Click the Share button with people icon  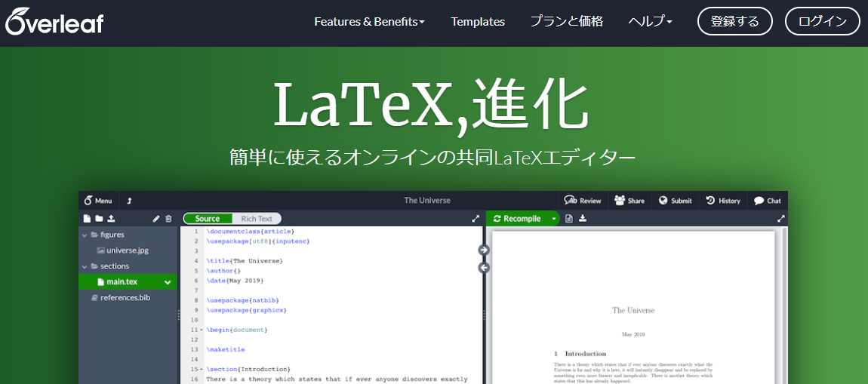coord(629,201)
